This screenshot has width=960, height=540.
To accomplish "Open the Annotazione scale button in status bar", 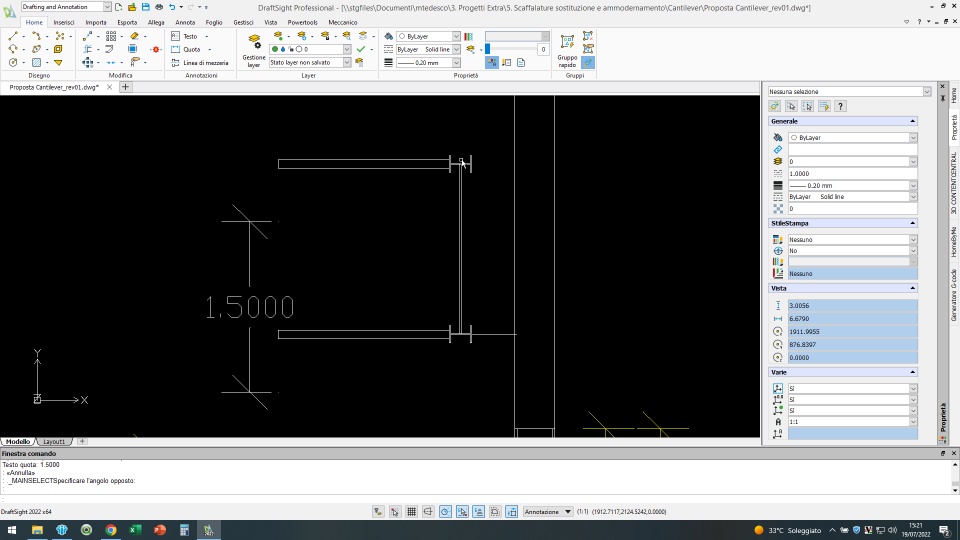I will tap(548, 511).
